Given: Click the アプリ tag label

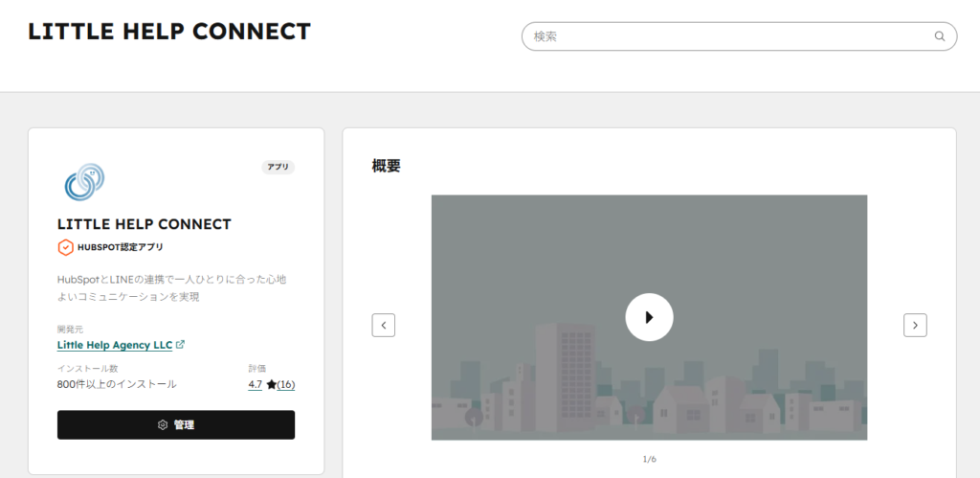Looking at the screenshot, I should 278,167.
